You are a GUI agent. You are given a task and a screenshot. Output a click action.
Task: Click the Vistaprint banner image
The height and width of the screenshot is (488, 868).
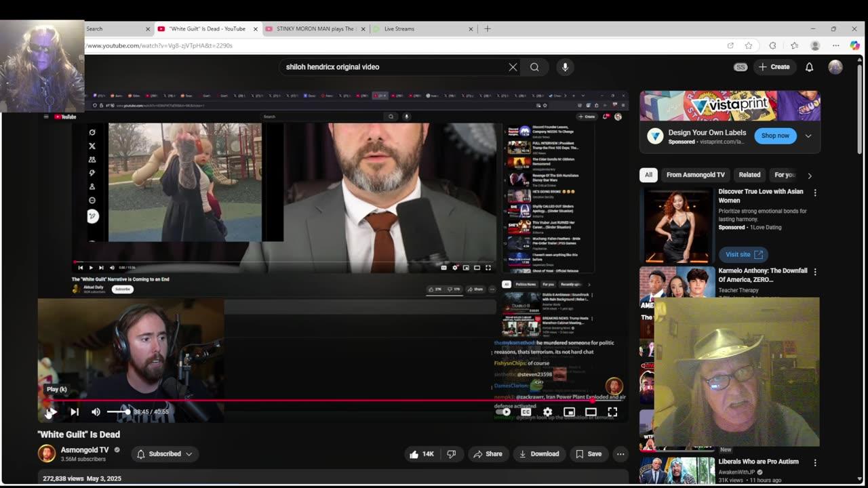(730, 106)
